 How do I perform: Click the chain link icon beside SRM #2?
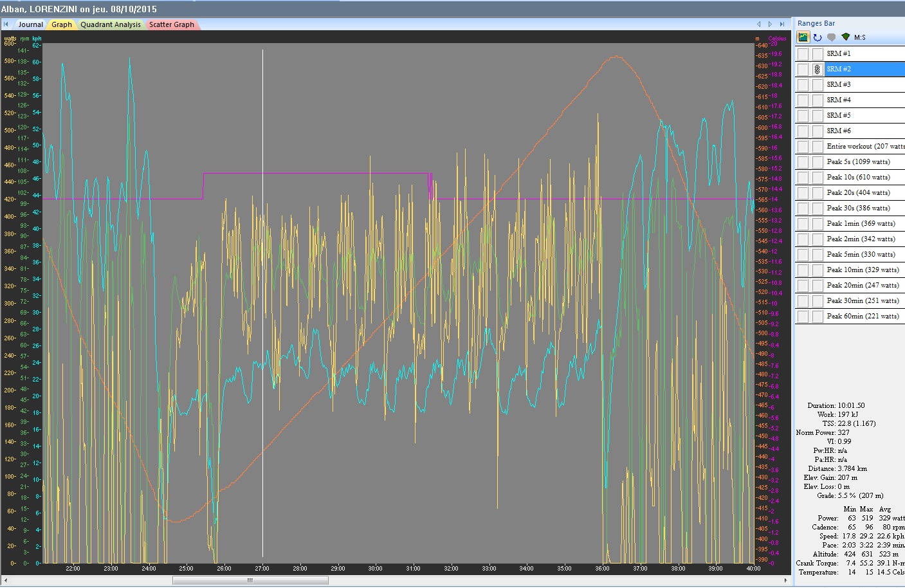pos(818,69)
